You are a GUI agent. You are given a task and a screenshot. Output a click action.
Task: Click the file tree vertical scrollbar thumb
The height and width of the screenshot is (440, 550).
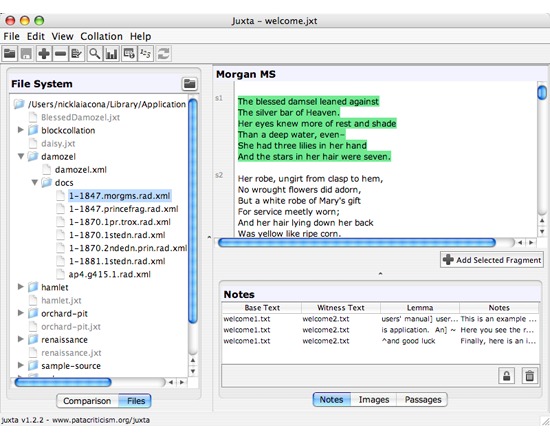(x=193, y=211)
